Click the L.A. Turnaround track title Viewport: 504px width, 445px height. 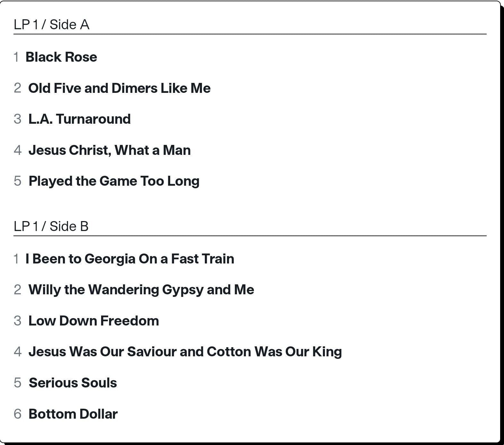pos(80,119)
